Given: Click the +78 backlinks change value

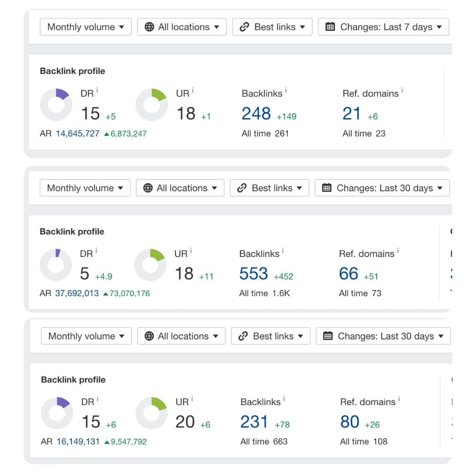Looking at the screenshot, I should (x=283, y=425).
